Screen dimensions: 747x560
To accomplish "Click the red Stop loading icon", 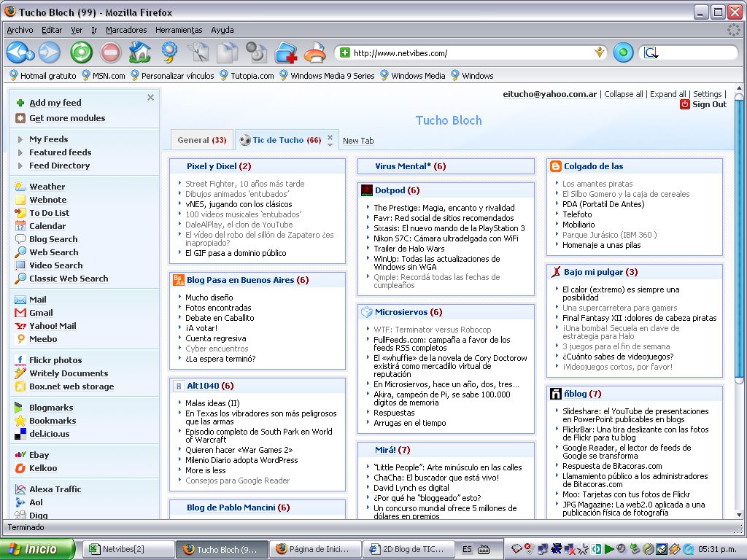I will pyautogui.click(x=111, y=52).
